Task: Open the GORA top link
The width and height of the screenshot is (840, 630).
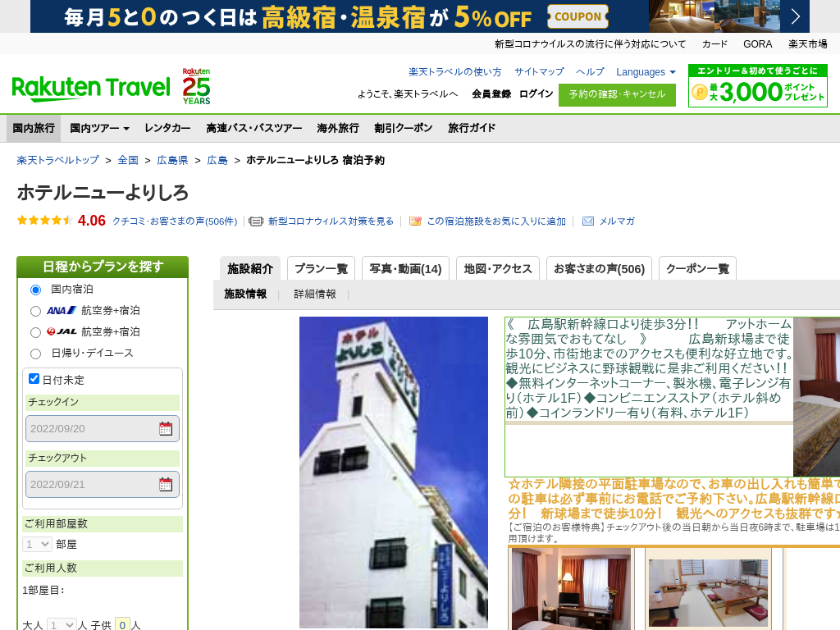Action: click(x=757, y=44)
